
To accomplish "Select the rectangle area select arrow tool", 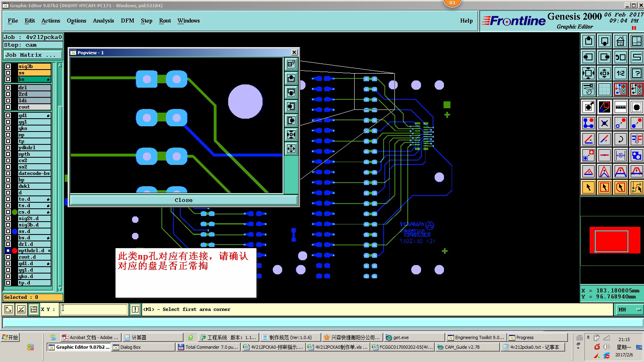I will (x=604, y=187).
